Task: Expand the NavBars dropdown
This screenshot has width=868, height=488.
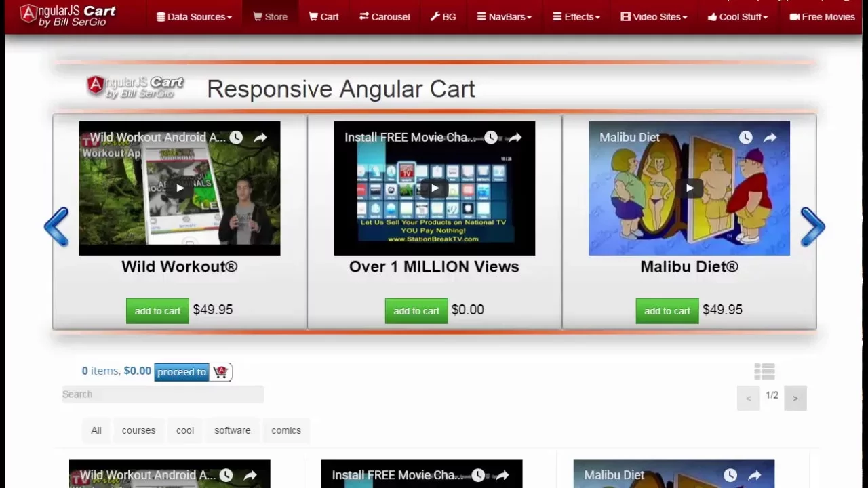Action: pyautogui.click(x=504, y=16)
